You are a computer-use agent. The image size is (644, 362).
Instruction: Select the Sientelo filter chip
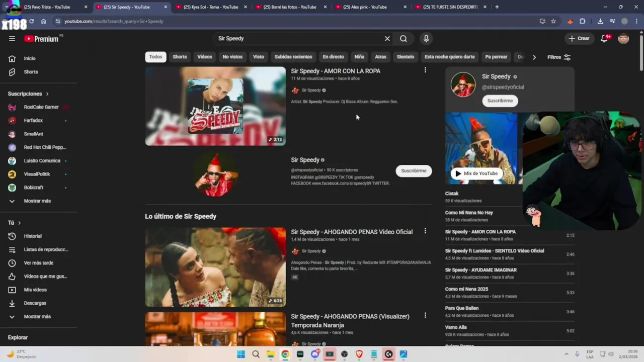click(x=406, y=57)
